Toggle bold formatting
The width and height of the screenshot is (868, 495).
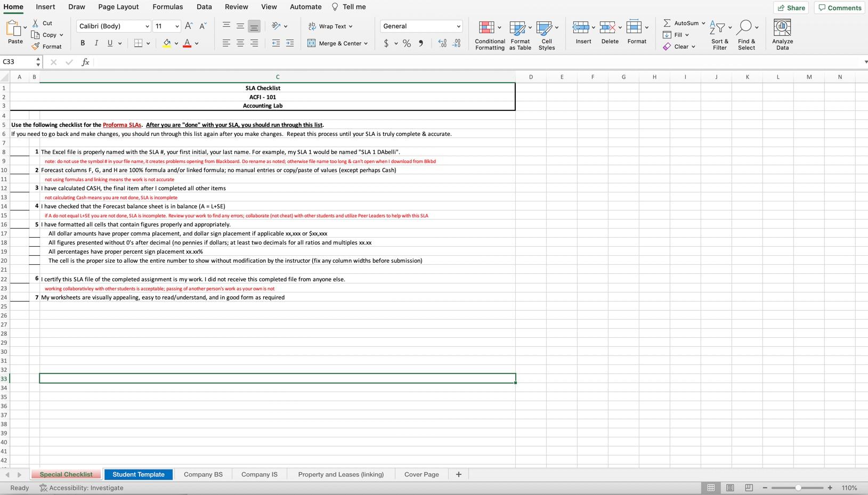click(x=83, y=43)
